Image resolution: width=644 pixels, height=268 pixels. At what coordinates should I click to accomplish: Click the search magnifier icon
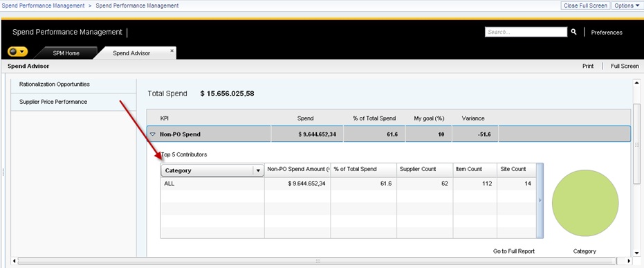[573, 32]
